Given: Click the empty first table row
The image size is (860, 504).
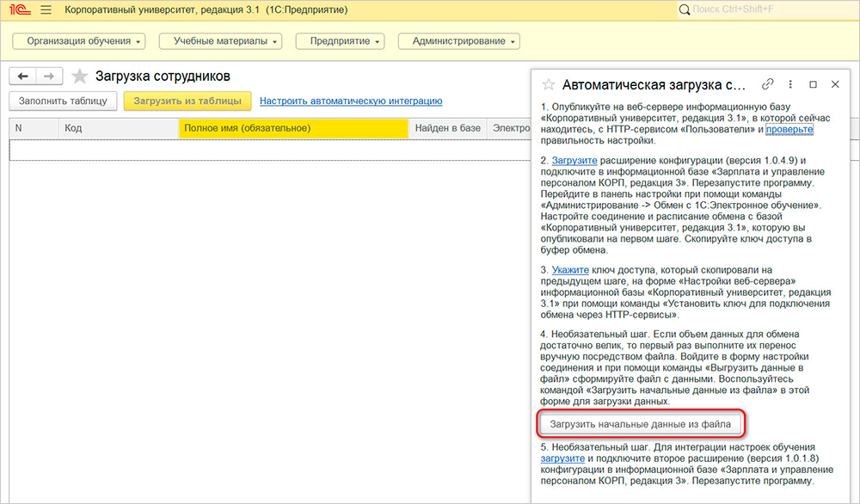Looking at the screenshot, I should 270,150.
